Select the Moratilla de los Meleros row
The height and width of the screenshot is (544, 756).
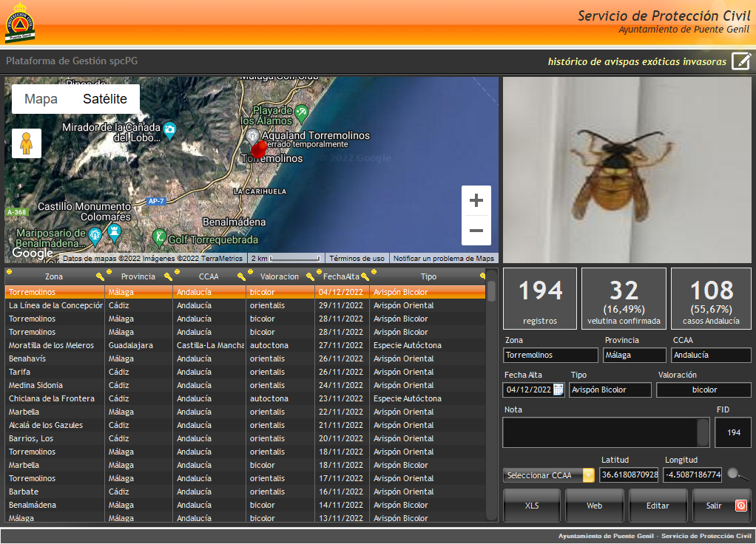pos(245,345)
